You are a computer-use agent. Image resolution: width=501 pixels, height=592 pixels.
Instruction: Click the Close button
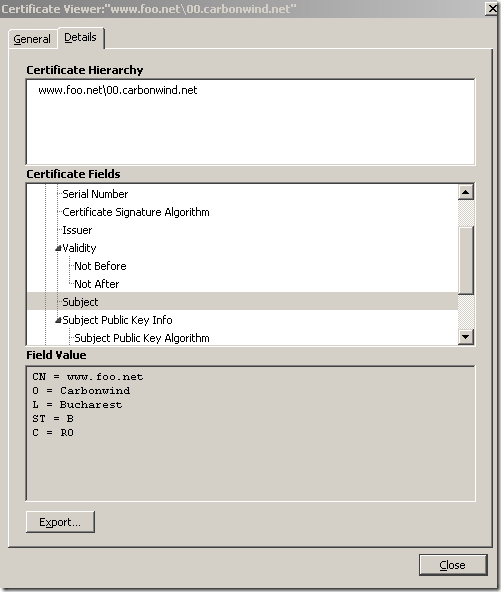pyautogui.click(x=453, y=565)
